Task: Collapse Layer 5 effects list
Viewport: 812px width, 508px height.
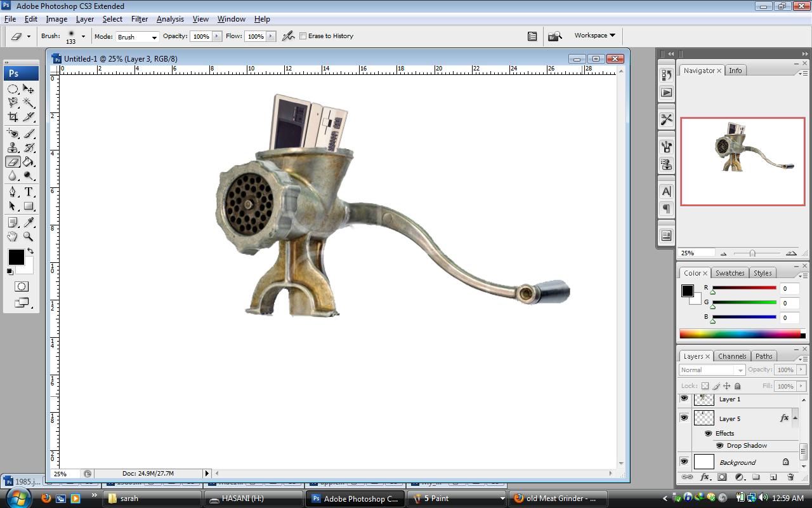Action: point(795,418)
